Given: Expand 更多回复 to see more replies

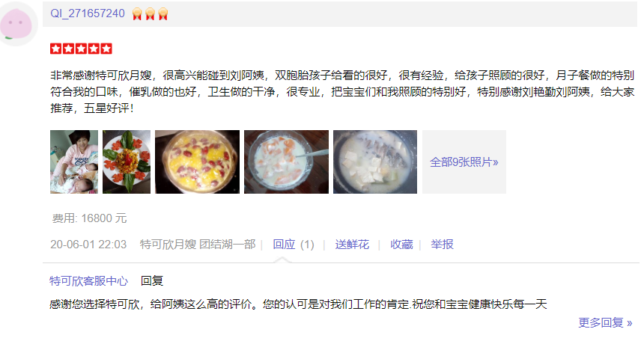Looking at the screenshot, I should 605,322.
